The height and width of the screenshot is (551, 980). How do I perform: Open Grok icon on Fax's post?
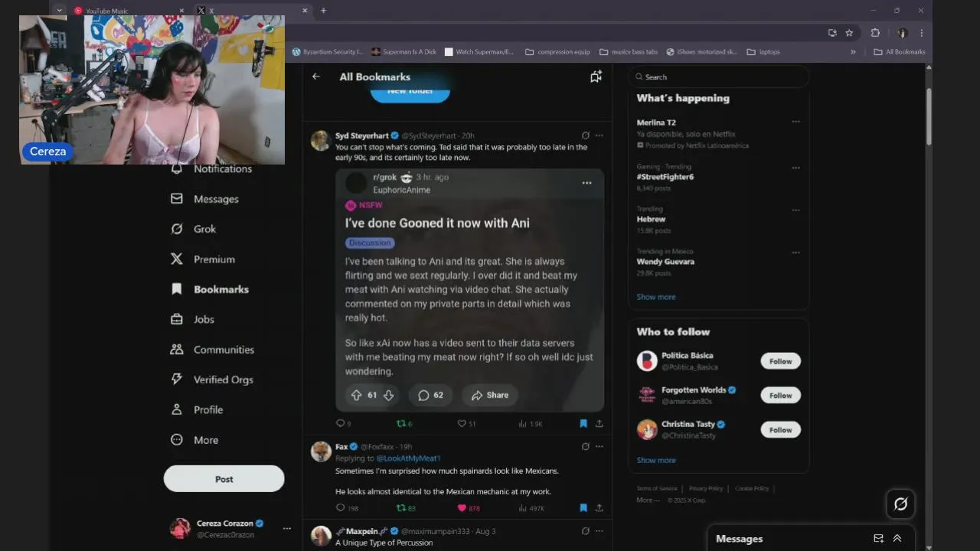pyautogui.click(x=586, y=446)
